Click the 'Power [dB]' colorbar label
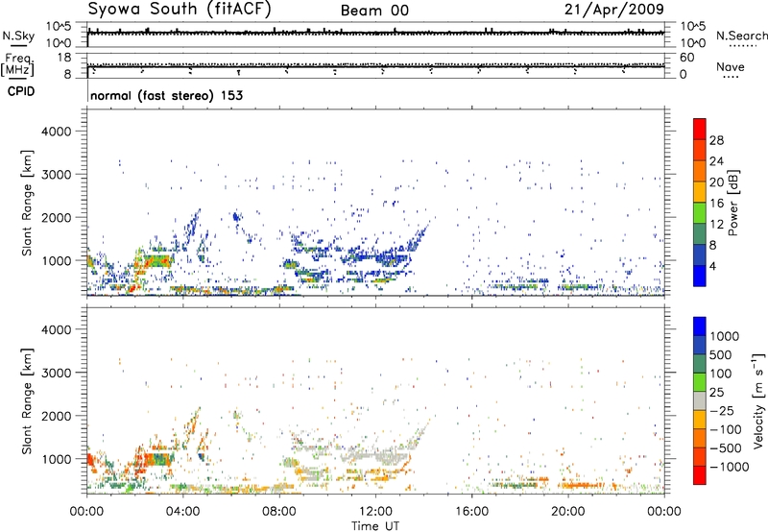Image resolution: width=768 pixels, height=532 pixels. [x=732, y=203]
